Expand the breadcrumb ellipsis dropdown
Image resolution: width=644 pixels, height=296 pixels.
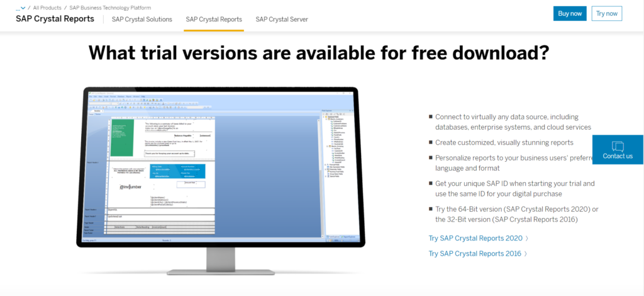pyautogui.click(x=21, y=8)
